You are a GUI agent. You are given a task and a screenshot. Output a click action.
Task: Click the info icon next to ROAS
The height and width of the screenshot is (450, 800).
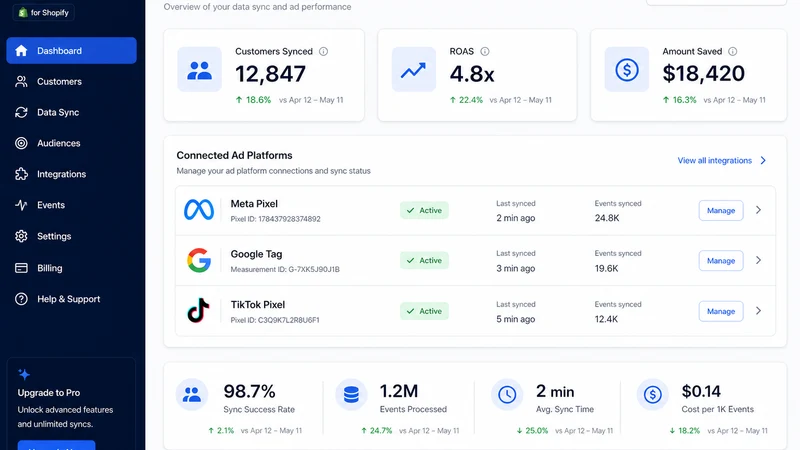[485, 52]
